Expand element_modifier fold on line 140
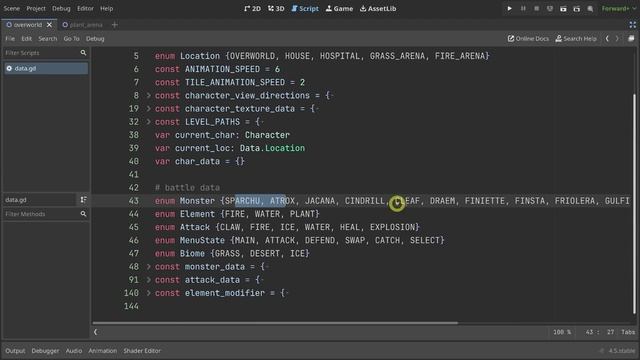This screenshot has width=640, height=360. coord(149,293)
